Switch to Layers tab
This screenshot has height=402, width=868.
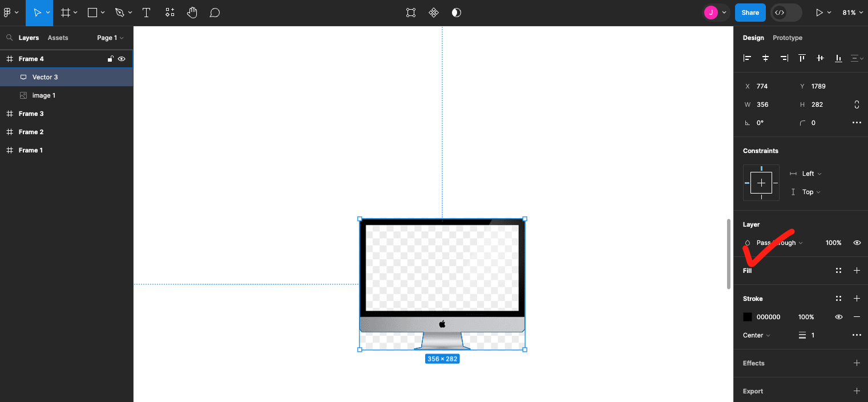pyautogui.click(x=29, y=38)
